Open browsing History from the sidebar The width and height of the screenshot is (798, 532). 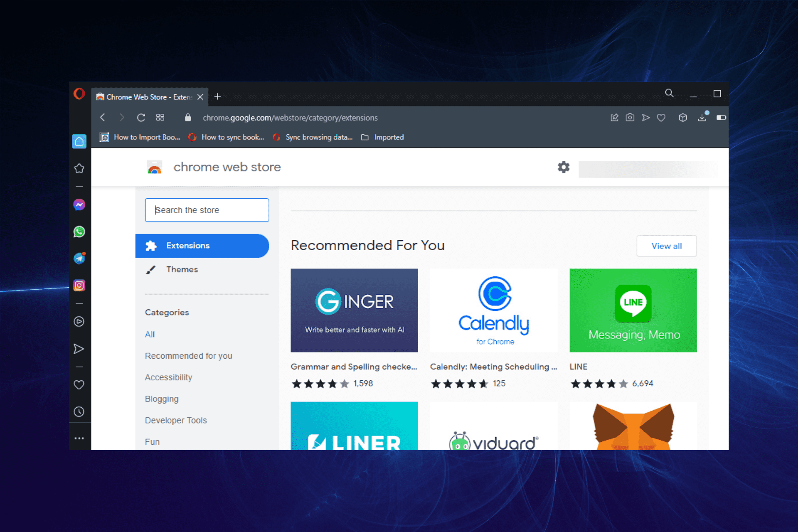pos(79,411)
